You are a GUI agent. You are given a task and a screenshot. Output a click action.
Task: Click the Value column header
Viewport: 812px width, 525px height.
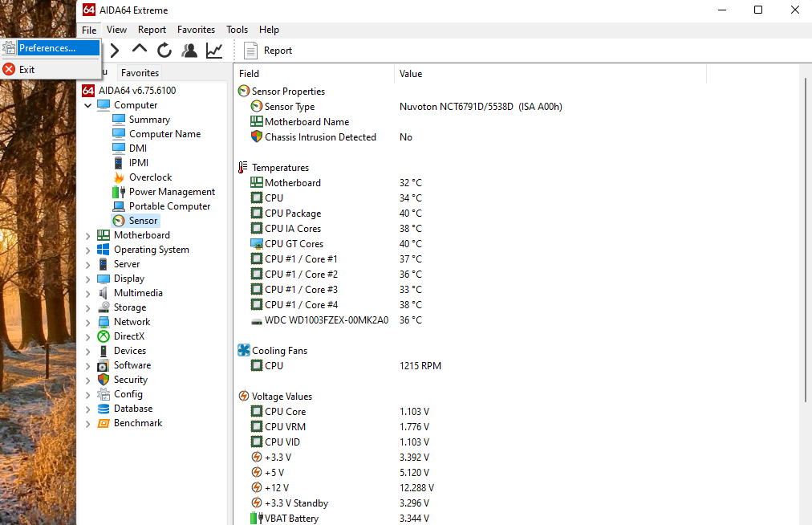(550, 74)
